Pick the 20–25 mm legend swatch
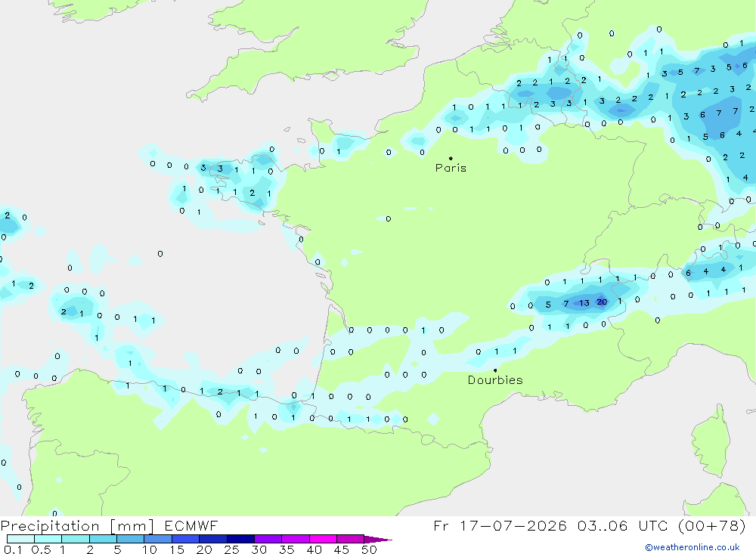756x554 pixels. click(x=213, y=539)
